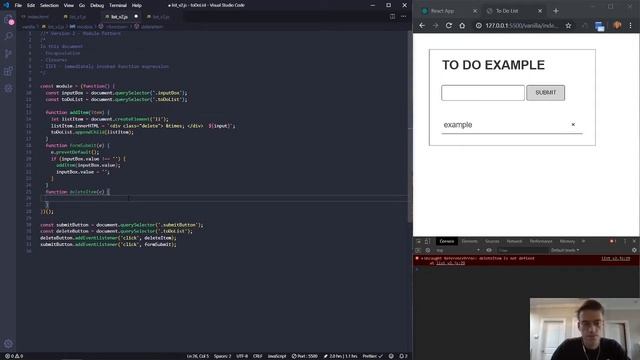Open console settings gear in DevTools
The height and width of the screenshot is (360, 640).
tap(634, 250)
